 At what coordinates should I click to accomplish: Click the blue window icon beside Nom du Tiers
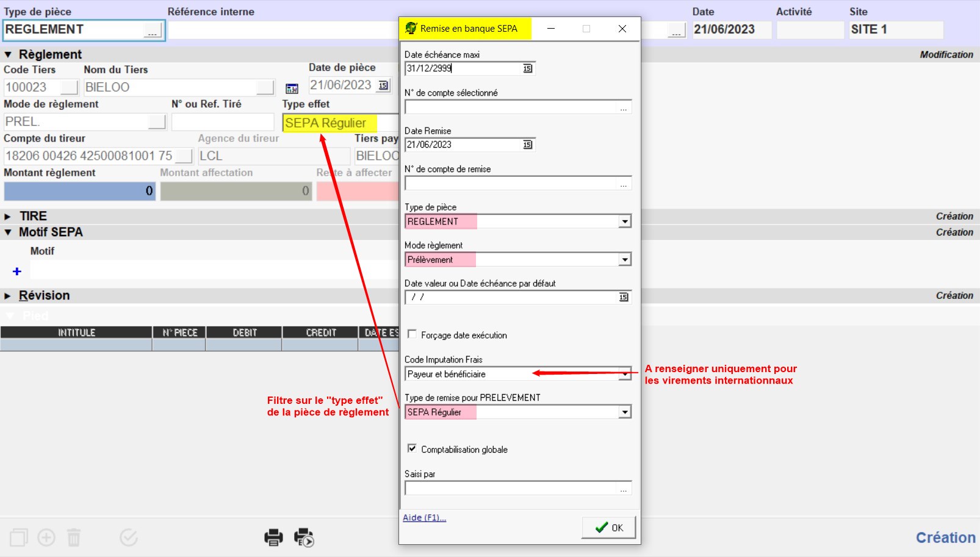(x=292, y=88)
